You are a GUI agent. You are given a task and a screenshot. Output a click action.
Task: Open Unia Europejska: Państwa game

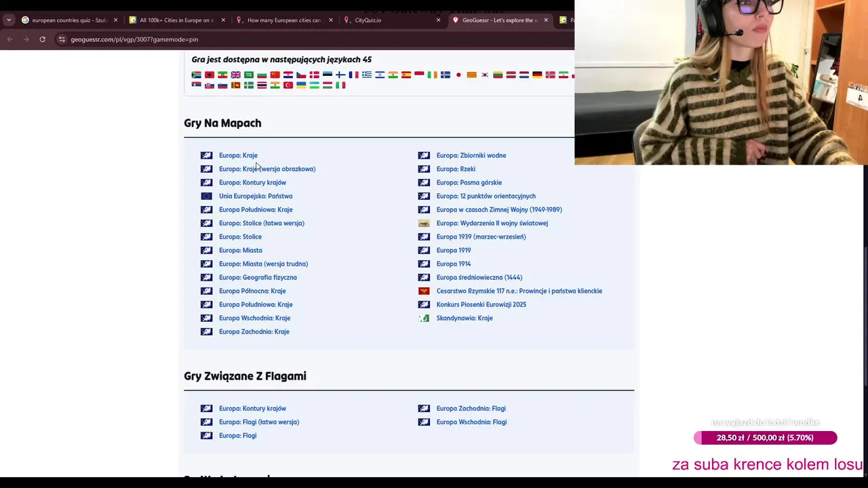(x=256, y=196)
